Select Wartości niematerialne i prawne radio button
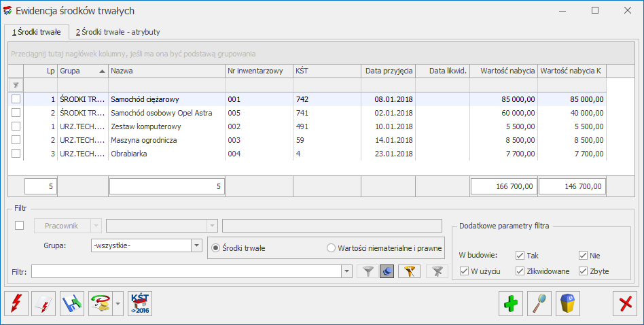This screenshot has width=644, height=325. 331,248
